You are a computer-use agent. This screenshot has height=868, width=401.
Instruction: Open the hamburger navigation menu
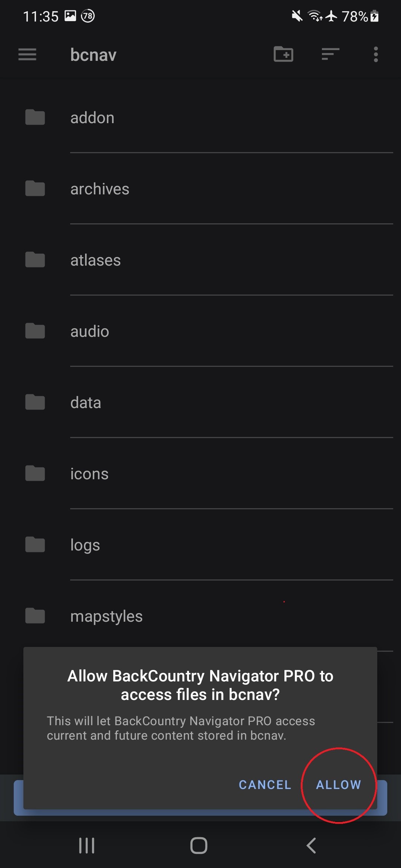(x=27, y=55)
